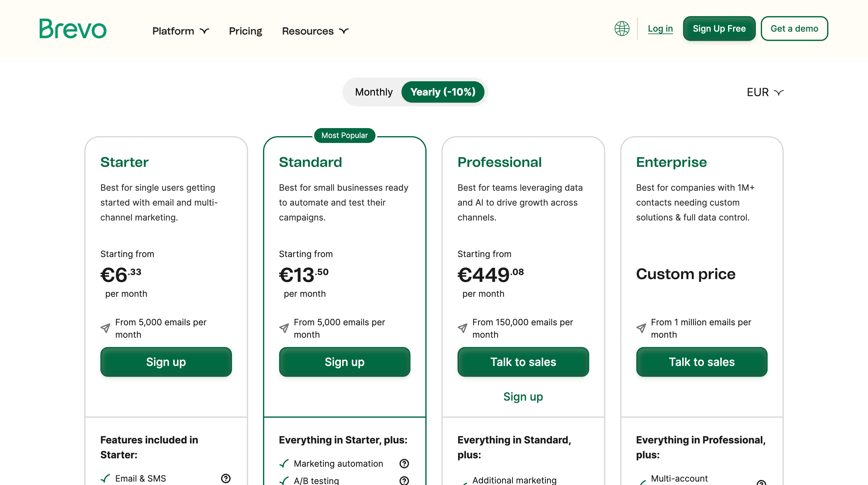Click paper plane icon in Enterprise plan
The height and width of the screenshot is (485, 868).
641,328
